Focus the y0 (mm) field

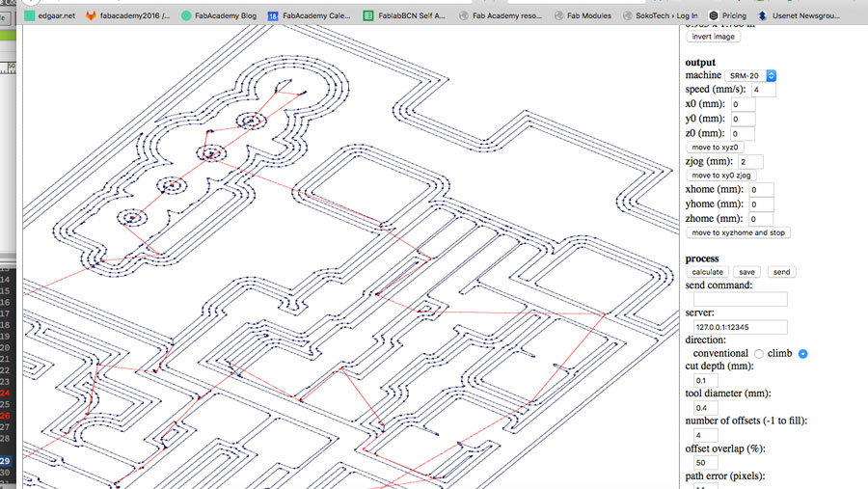pos(743,119)
